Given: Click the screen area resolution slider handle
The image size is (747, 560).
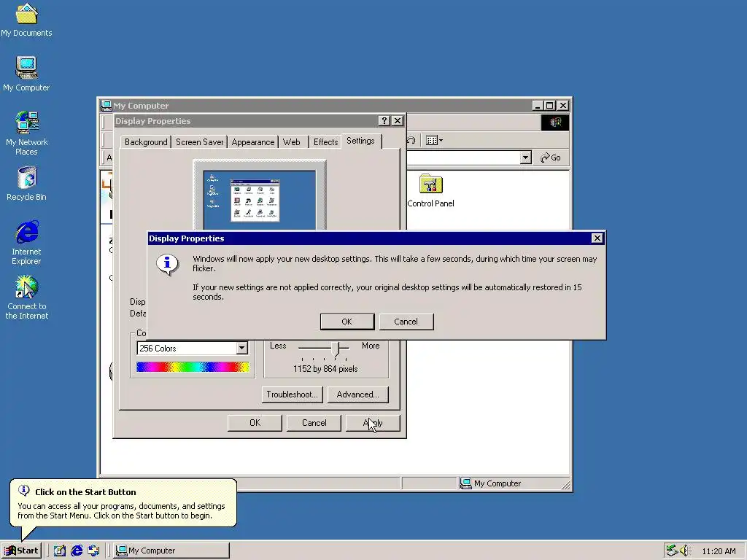Looking at the screenshot, I should (x=336, y=349).
